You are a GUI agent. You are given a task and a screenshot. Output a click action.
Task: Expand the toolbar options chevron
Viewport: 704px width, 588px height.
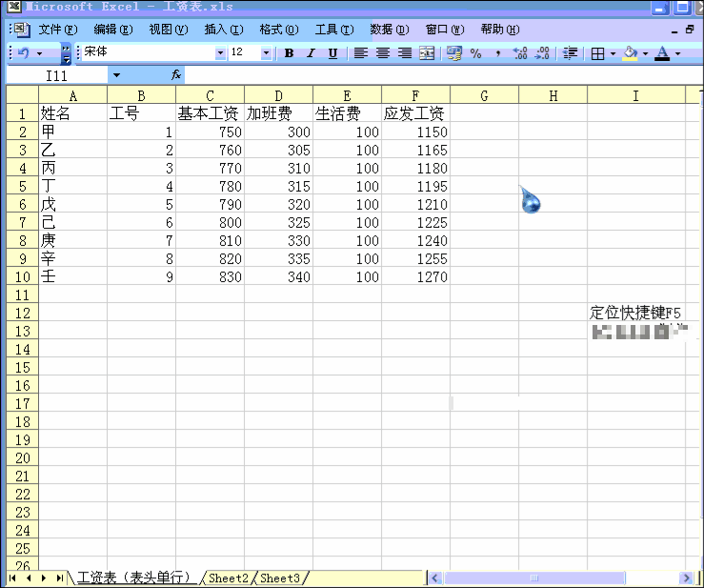(x=66, y=53)
